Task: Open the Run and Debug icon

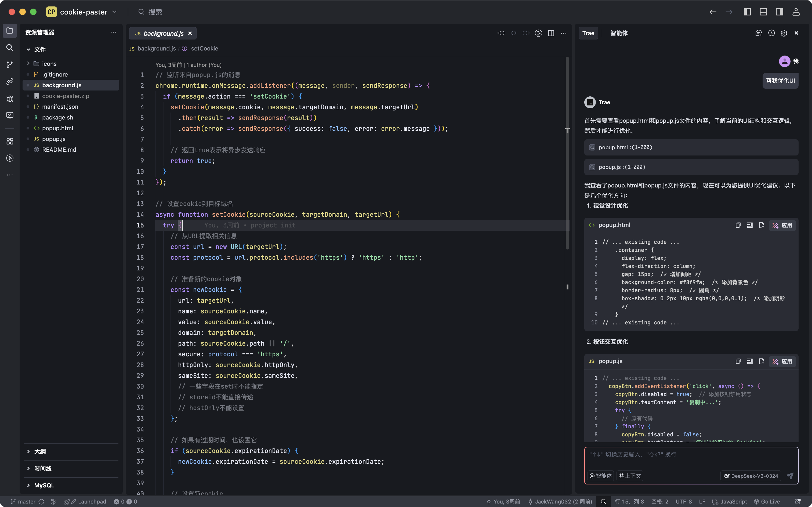Action: click(10, 99)
